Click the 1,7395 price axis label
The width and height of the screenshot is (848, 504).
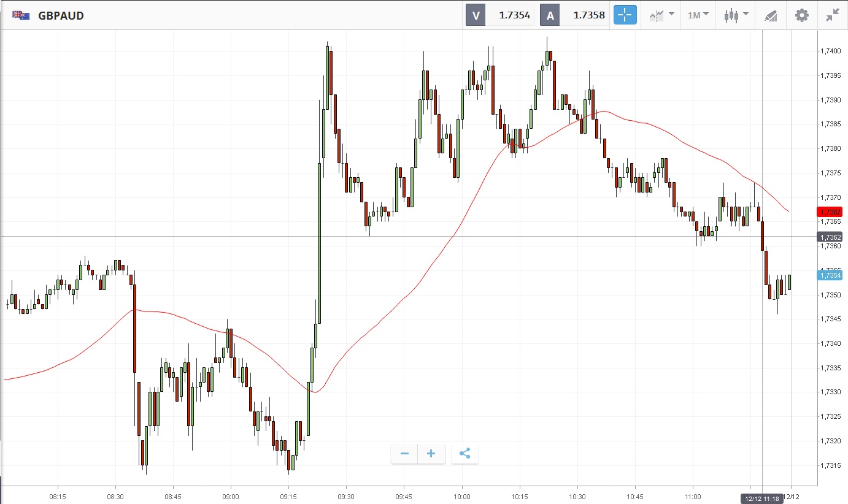click(830, 75)
